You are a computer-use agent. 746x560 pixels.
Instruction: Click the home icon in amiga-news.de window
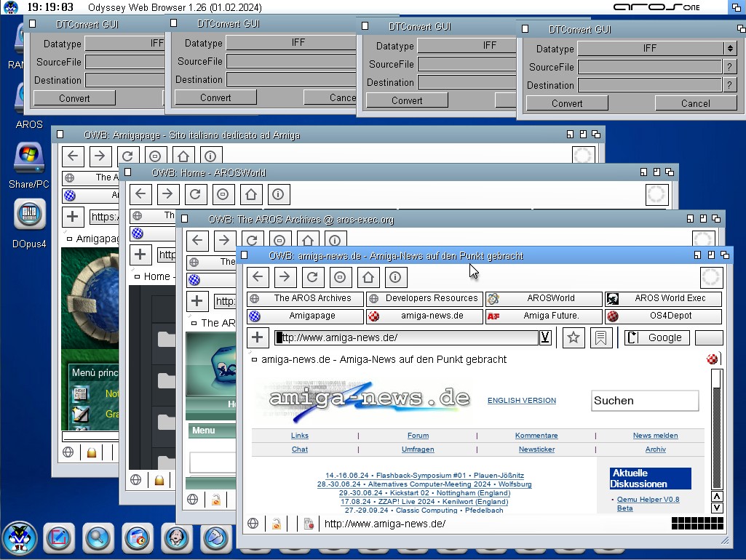pos(368,277)
